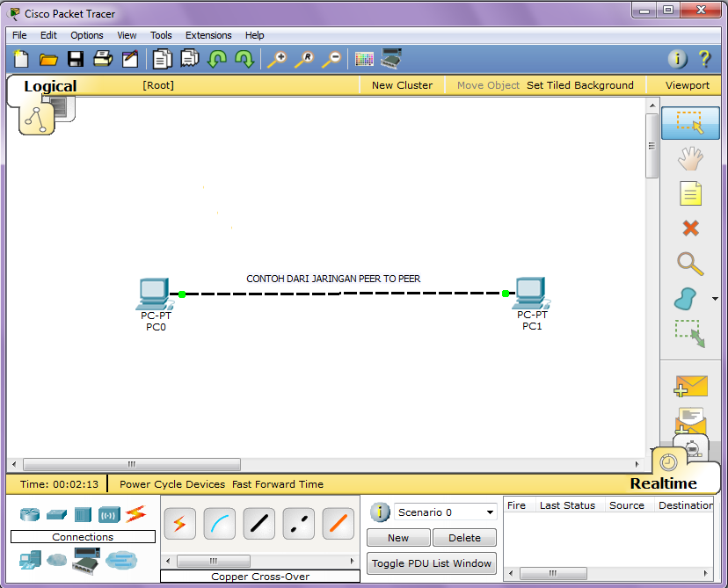The height and width of the screenshot is (588, 728).
Task: Click New Cluster in the yellow bar
Action: click(x=401, y=84)
